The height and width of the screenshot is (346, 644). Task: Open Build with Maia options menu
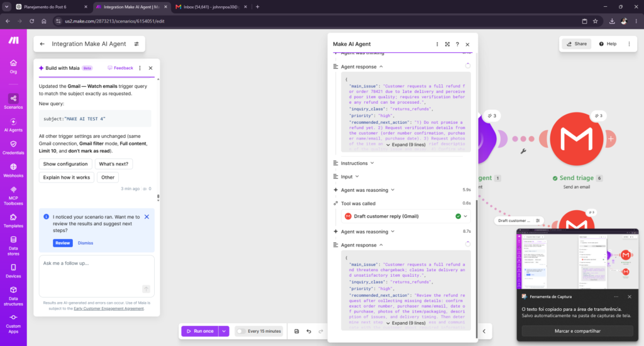(x=140, y=68)
